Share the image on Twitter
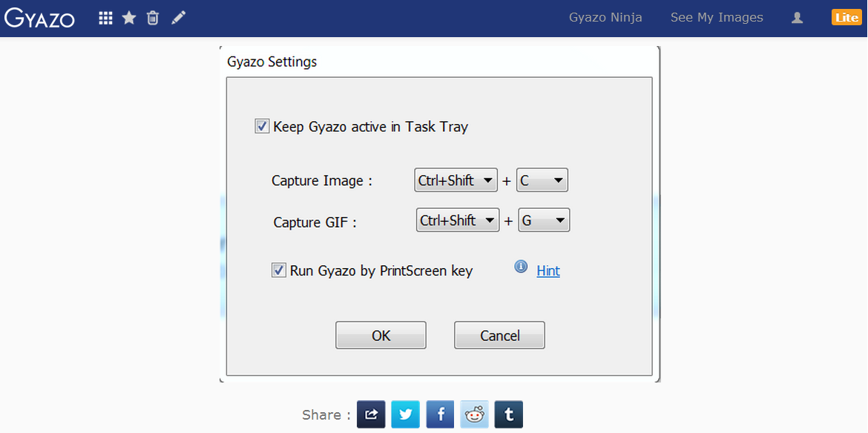The width and height of the screenshot is (868, 433). [x=405, y=414]
